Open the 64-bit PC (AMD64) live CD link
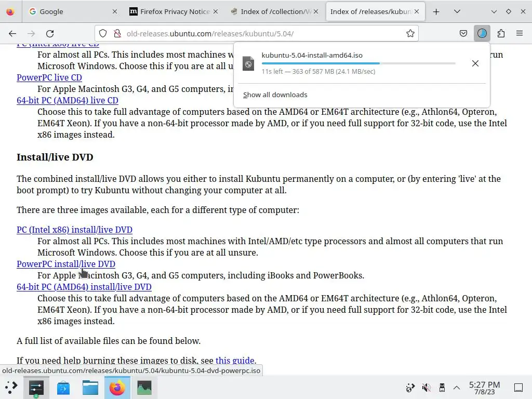Screen dimensions: 532x399 [x=68, y=100]
